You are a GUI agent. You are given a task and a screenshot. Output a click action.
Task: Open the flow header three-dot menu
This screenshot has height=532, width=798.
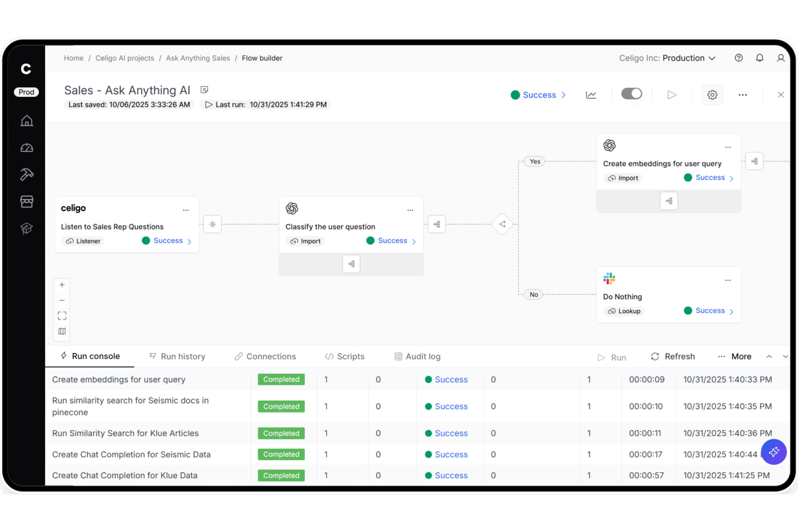click(x=742, y=95)
